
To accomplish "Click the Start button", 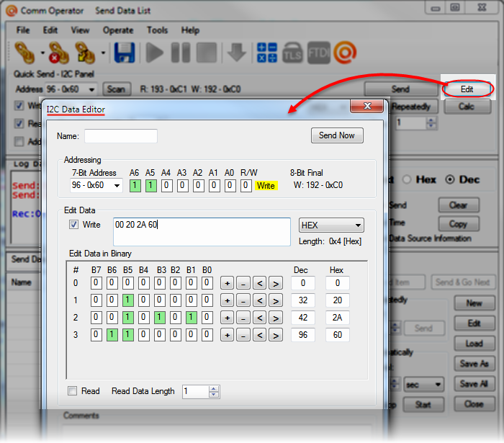I will [x=423, y=404].
